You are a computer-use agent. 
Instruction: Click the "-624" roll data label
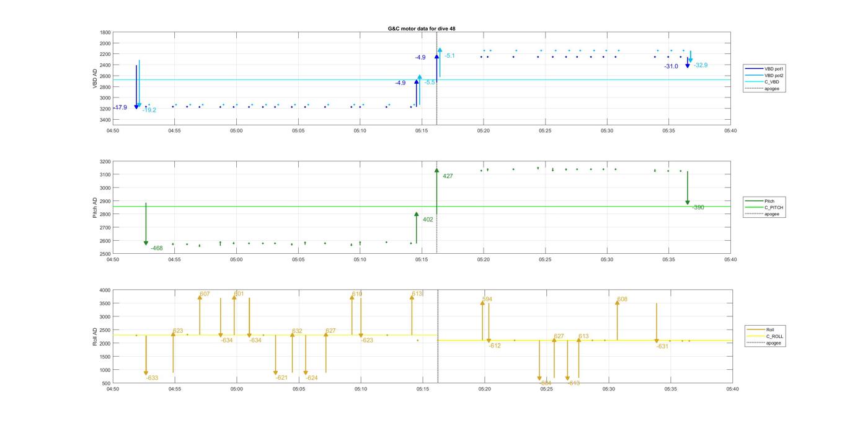point(311,378)
